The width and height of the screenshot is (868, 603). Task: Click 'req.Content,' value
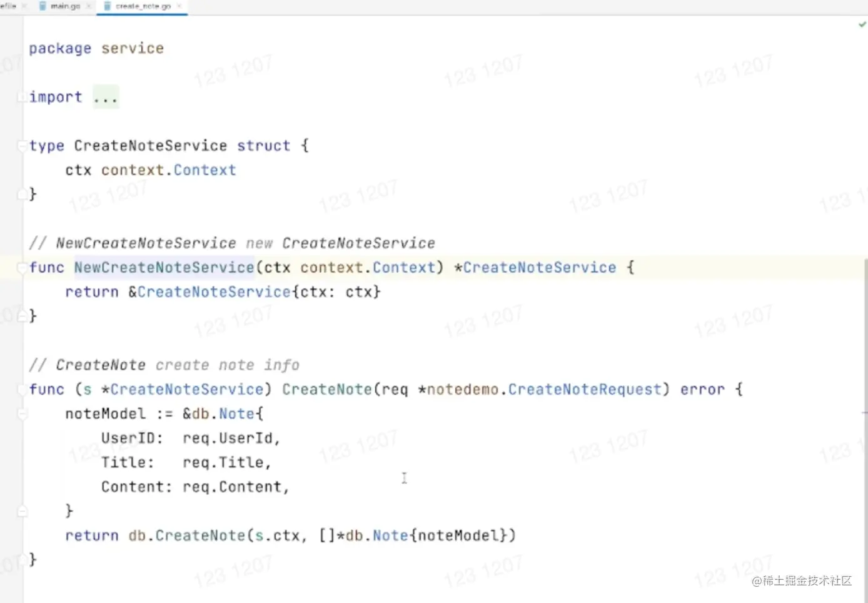coord(236,487)
